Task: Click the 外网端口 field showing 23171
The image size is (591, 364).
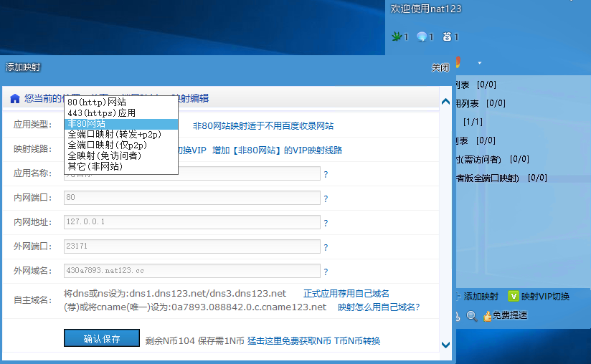Action: (192, 246)
